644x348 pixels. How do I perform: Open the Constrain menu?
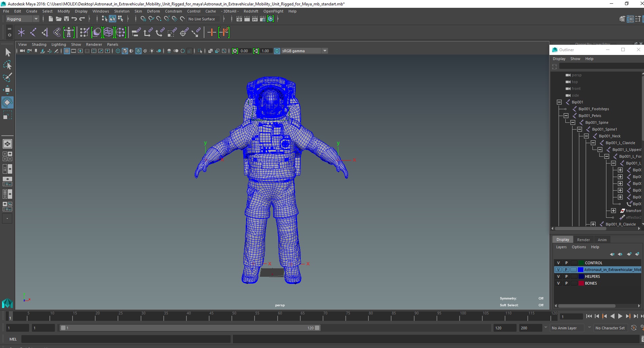pyautogui.click(x=174, y=11)
